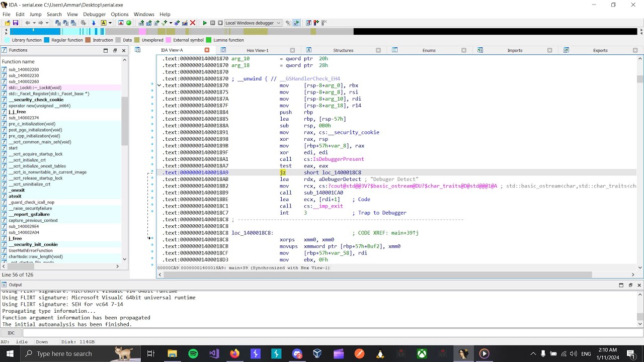Click the Function name column header
644x362 pixels.
click(61, 61)
